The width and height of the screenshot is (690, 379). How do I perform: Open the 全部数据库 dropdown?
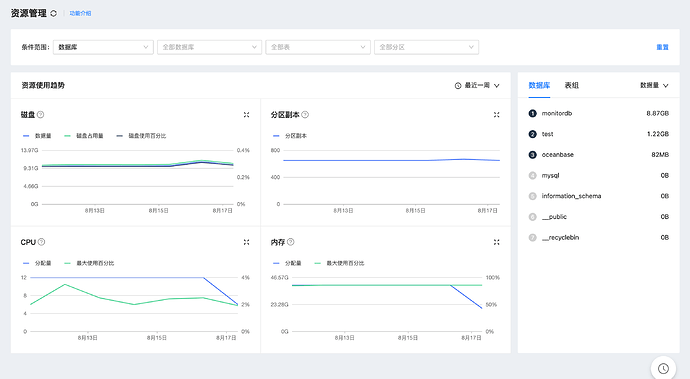(x=209, y=47)
